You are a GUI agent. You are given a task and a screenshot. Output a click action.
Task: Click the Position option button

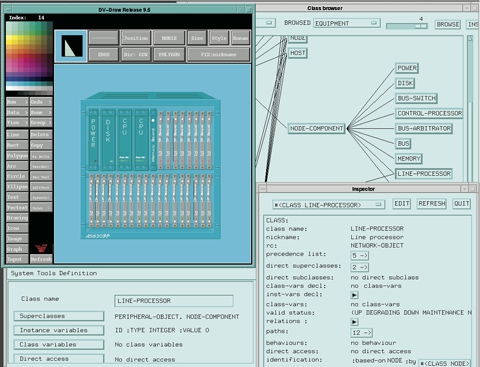tap(136, 38)
